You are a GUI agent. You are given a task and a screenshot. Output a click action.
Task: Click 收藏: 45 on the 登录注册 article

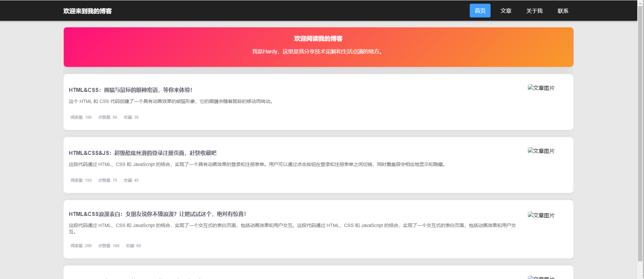tap(131, 180)
